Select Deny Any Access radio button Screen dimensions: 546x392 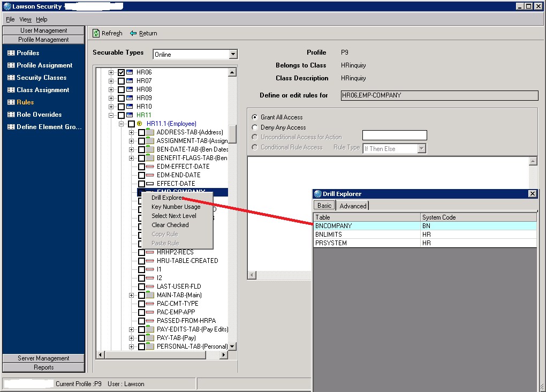[x=255, y=127]
